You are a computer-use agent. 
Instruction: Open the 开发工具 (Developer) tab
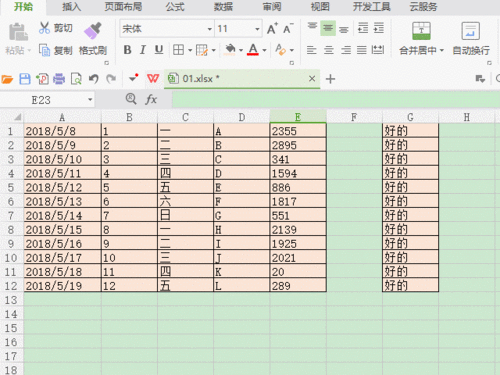pyautogui.click(x=372, y=7)
